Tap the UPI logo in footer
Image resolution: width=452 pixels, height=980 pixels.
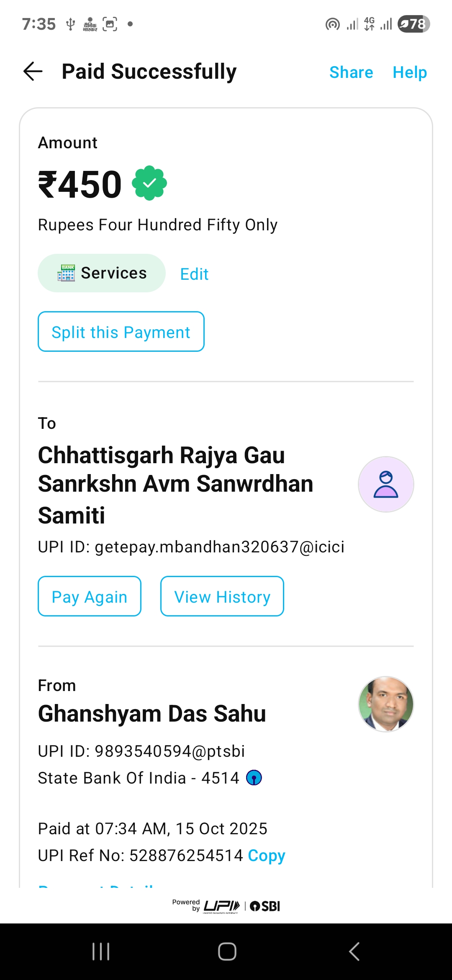[221, 906]
